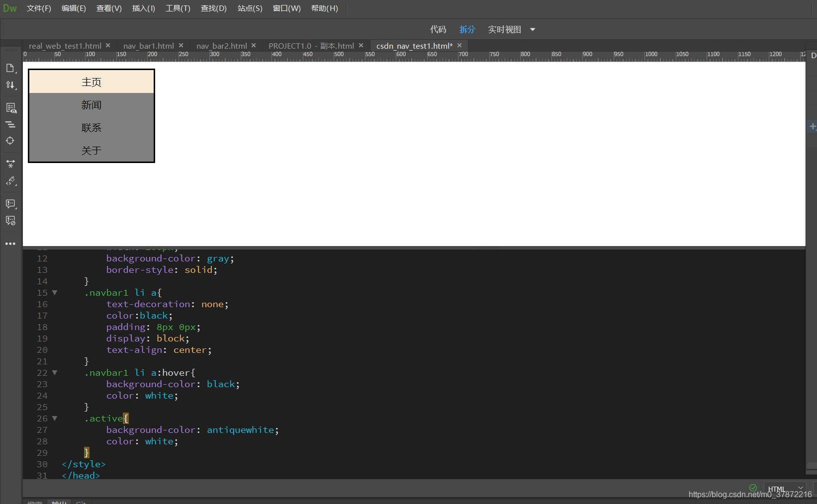Switch to 实时视图 live view
The image size is (817, 504).
(x=504, y=29)
